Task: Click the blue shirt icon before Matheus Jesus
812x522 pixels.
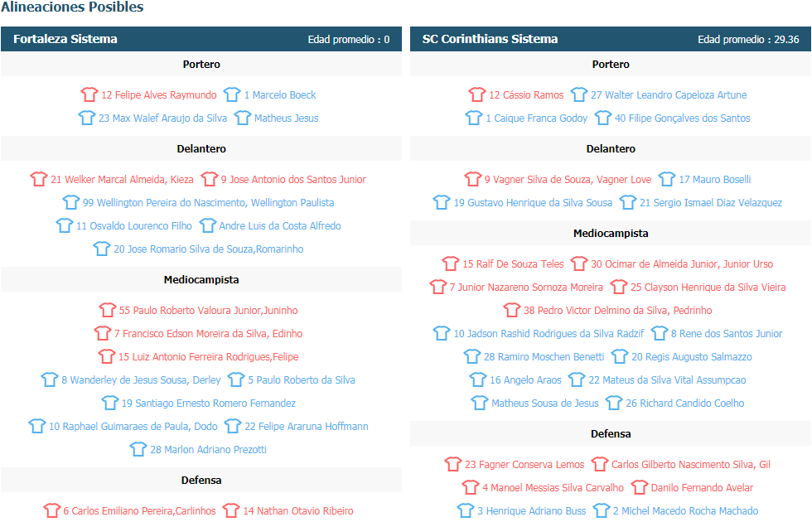Action: pos(242,118)
